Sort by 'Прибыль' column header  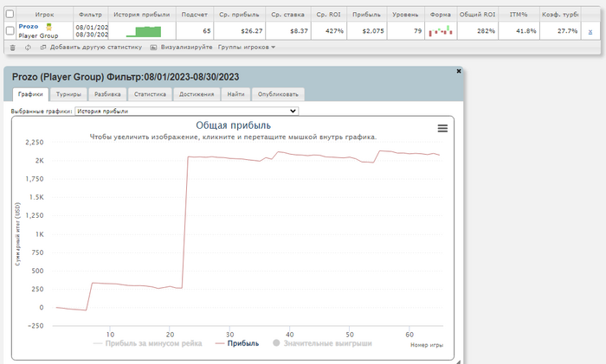click(366, 15)
